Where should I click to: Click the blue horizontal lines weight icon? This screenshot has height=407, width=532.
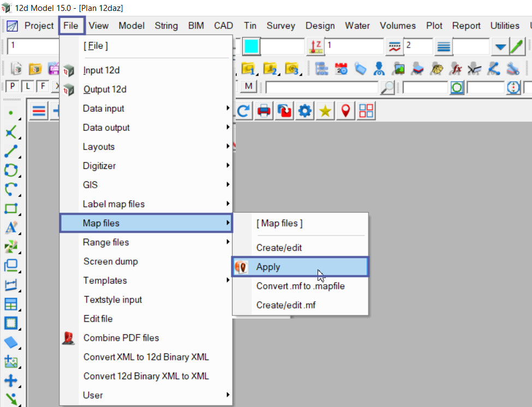click(x=444, y=46)
